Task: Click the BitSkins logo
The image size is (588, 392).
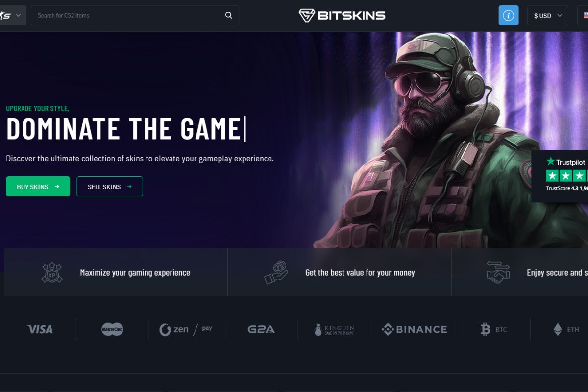Action: click(342, 15)
